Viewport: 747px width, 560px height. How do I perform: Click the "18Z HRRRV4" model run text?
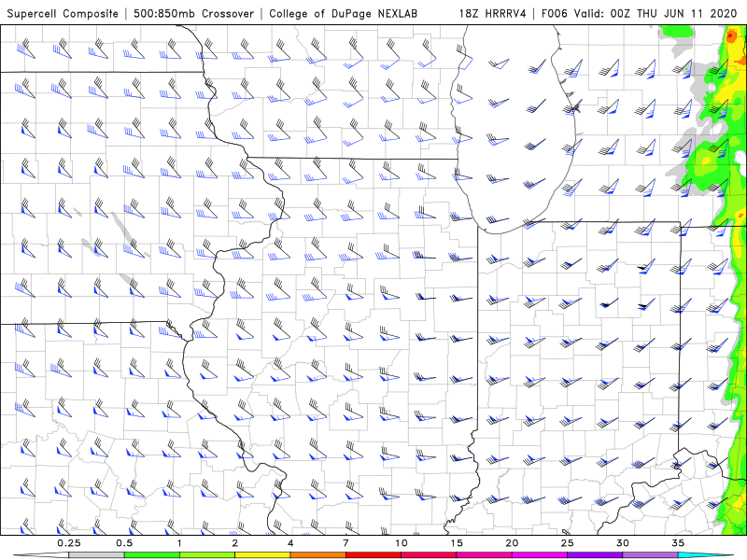click(492, 13)
